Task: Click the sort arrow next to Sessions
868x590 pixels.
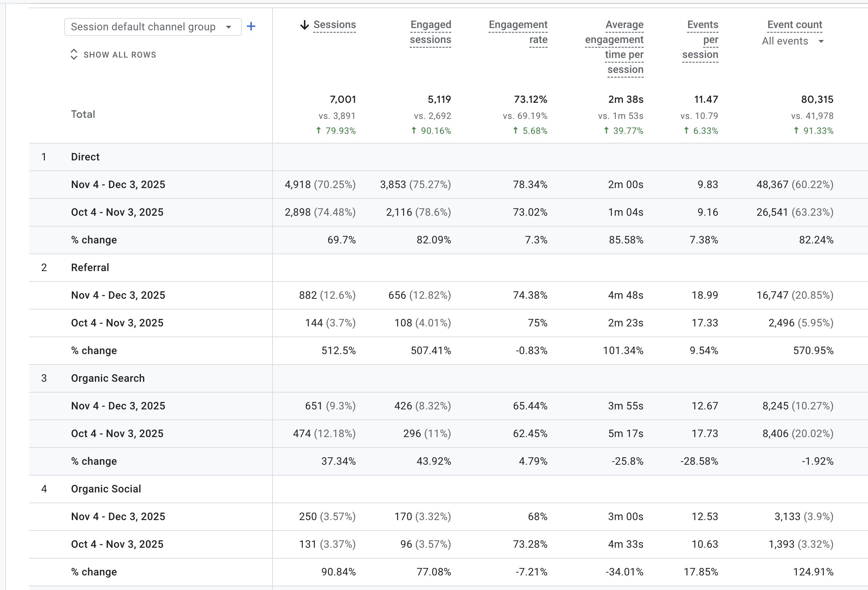Action: point(305,25)
